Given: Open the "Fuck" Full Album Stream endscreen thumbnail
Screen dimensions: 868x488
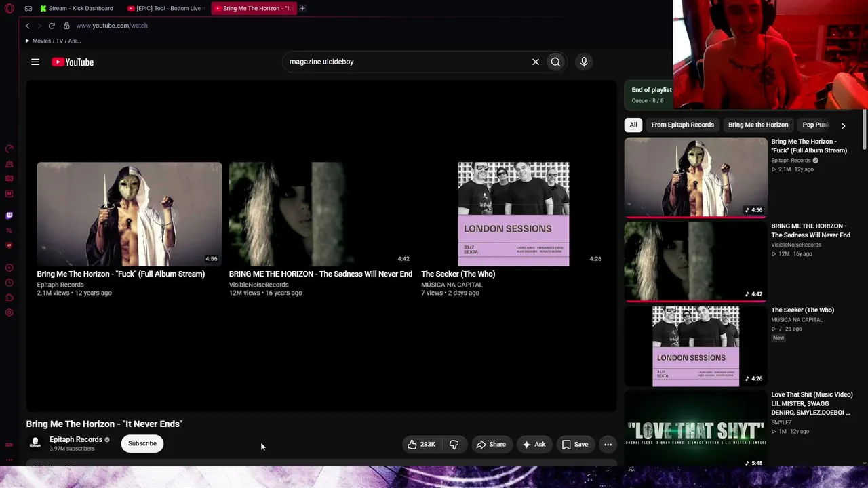Looking at the screenshot, I should (x=130, y=214).
